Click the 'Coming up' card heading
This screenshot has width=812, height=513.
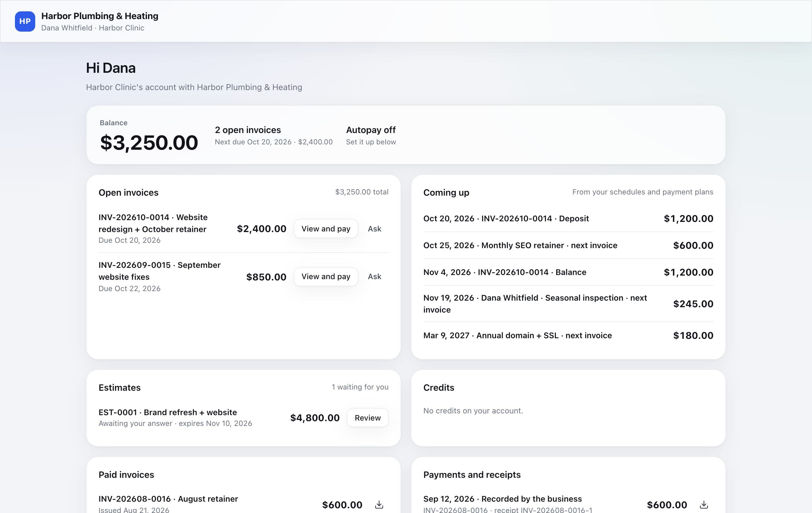click(x=446, y=193)
